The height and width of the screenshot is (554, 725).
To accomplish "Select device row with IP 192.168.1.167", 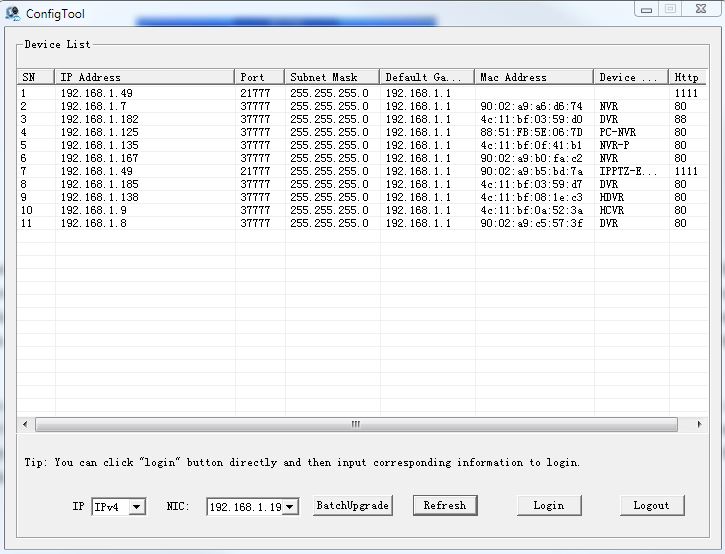I will click(362, 158).
